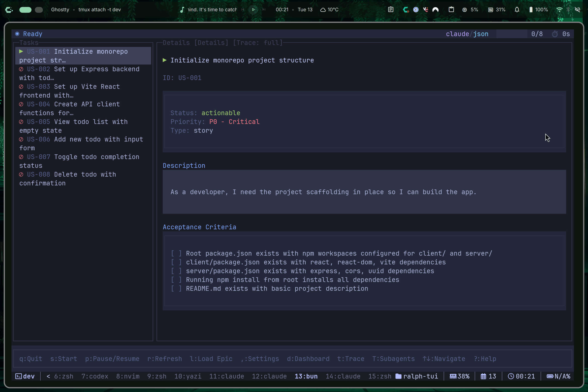Click the 1Password icon in top bar
The image size is (588, 392).
tap(416, 9)
